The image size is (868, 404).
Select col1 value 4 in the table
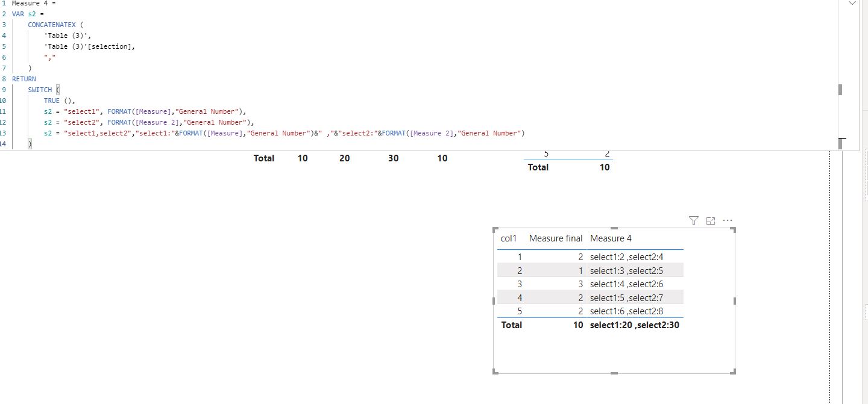[519, 297]
